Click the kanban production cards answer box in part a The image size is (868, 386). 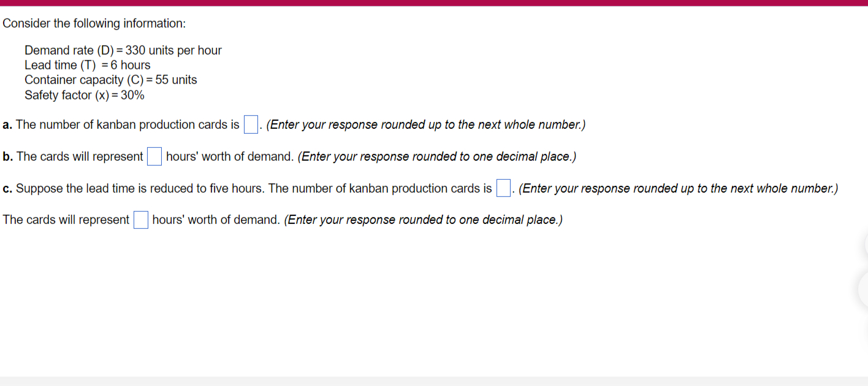(x=251, y=125)
